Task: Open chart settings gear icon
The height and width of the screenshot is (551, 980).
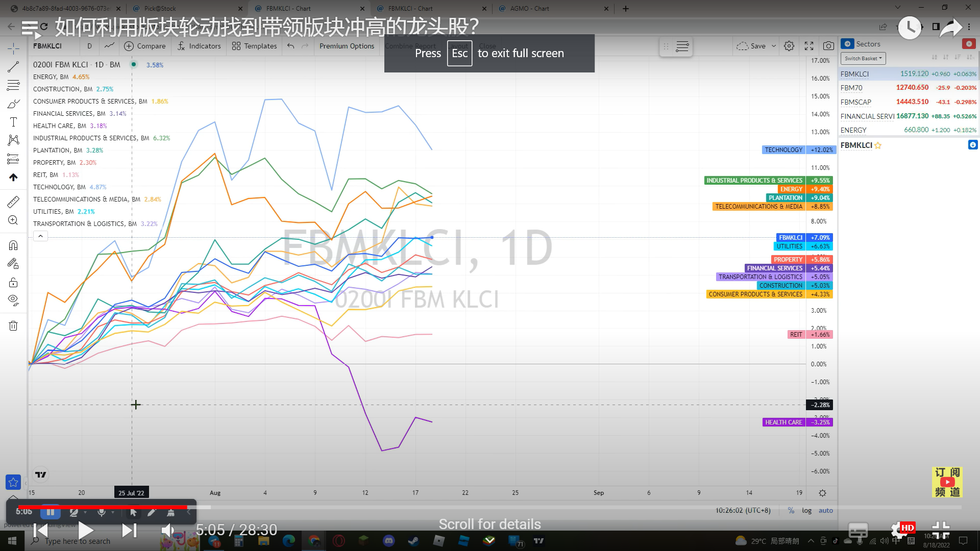Action: tap(789, 45)
